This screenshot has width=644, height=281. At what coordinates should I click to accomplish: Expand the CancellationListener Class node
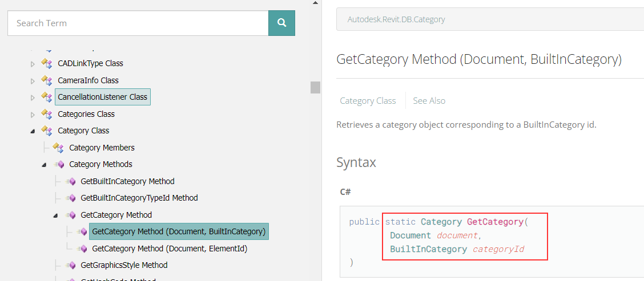point(33,97)
